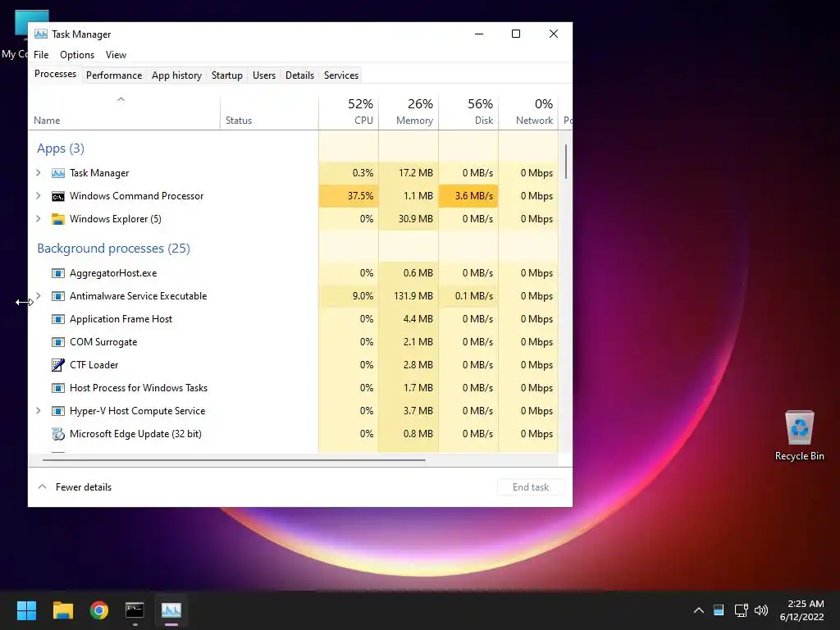Click the horizontal scrollbar thumb

pos(234,459)
